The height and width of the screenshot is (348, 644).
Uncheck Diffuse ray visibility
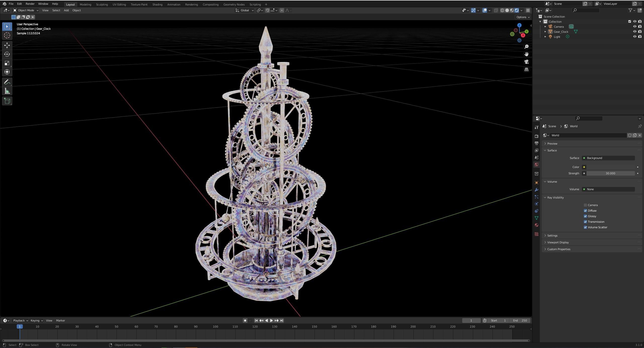tap(585, 211)
